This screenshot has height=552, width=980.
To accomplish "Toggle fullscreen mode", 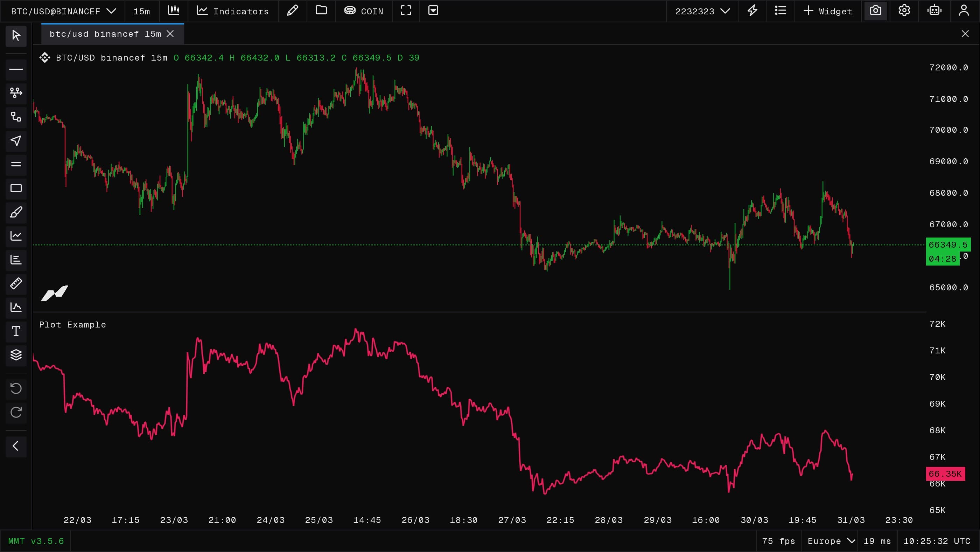I will point(406,11).
